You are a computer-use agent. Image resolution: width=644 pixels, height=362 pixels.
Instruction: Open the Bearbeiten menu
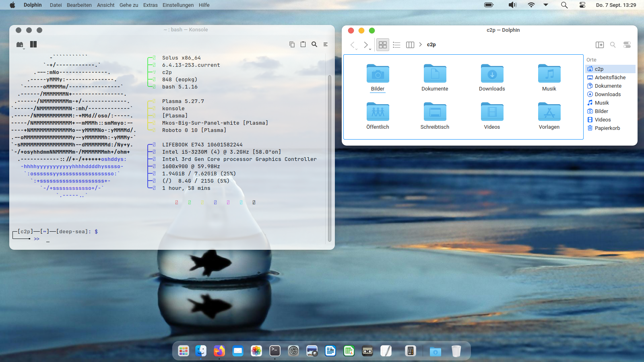79,5
